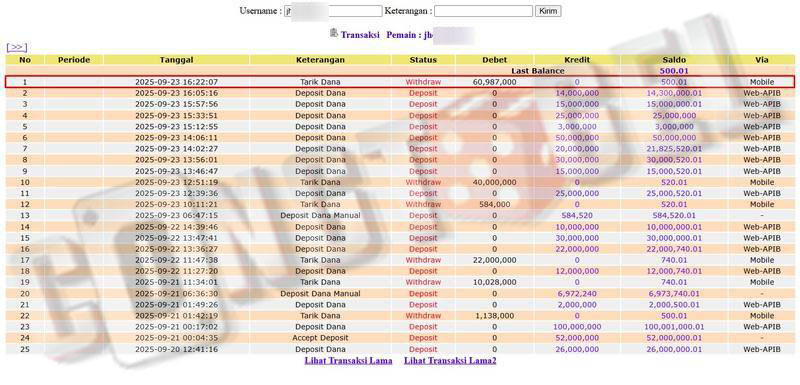The height and width of the screenshot is (385, 800).
Task: Click the Transaksi document icon
Action: click(334, 33)
